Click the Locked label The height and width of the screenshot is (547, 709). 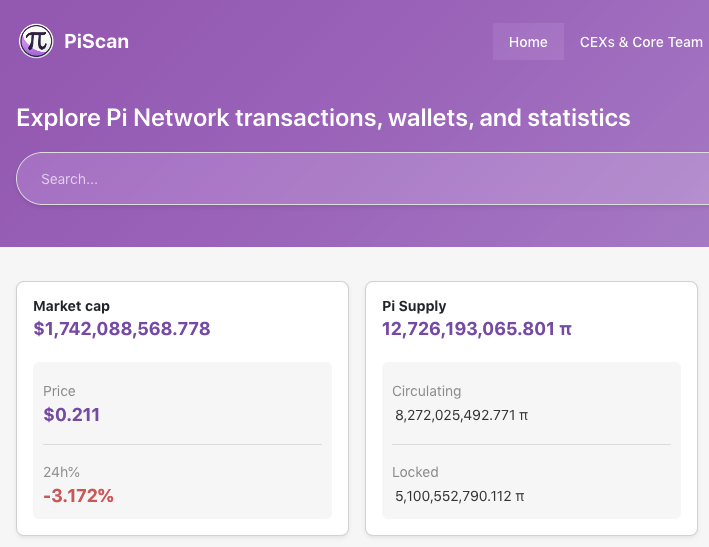coord(415,472)
